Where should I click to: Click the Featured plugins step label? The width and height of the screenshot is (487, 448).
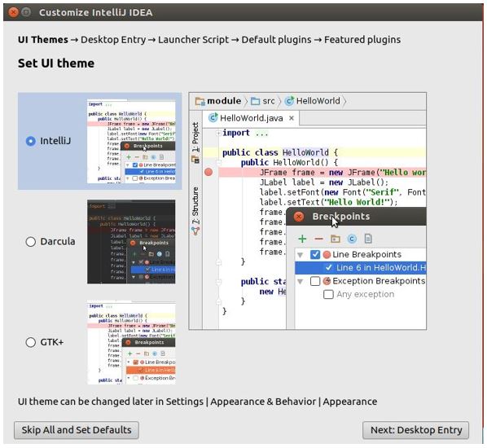coord(362,40)
